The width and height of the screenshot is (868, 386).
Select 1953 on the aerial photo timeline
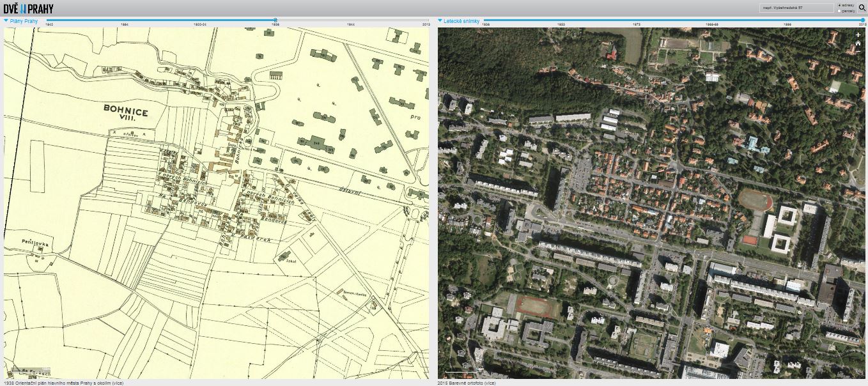click(561, 24)
